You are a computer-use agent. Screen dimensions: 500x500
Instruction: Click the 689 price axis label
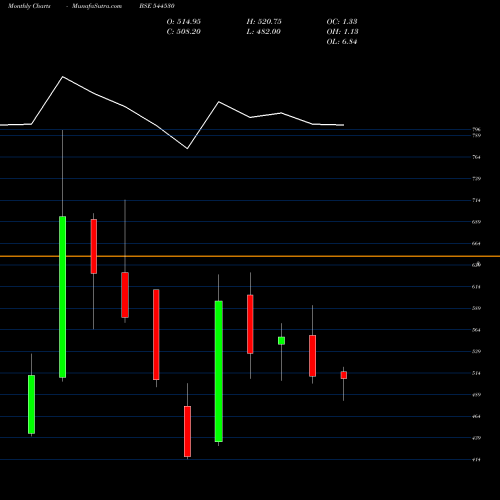click(x=476, y=222)
